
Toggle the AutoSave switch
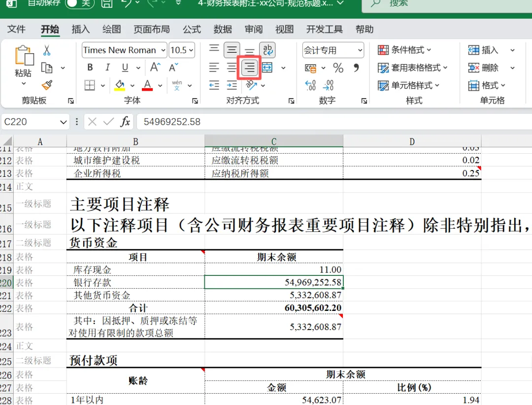(x=79, y=3)
